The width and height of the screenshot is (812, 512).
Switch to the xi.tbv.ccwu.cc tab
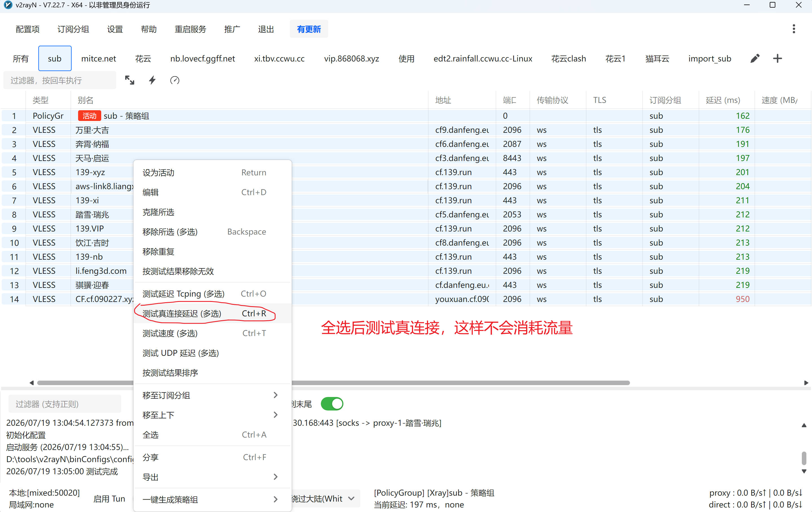click(x=279, y=59)
